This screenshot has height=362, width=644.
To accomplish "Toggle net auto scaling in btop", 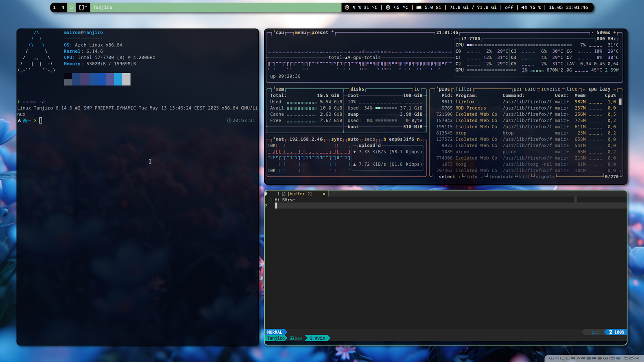I will coord(353,139).
